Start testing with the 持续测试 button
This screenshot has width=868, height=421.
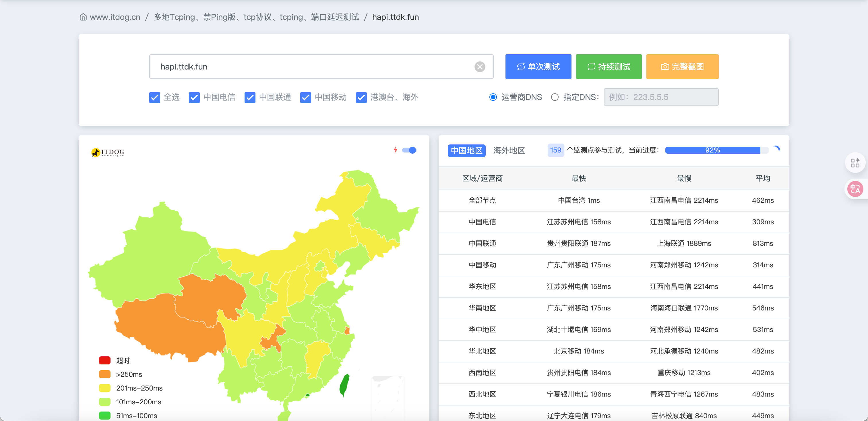coord(609,67)
